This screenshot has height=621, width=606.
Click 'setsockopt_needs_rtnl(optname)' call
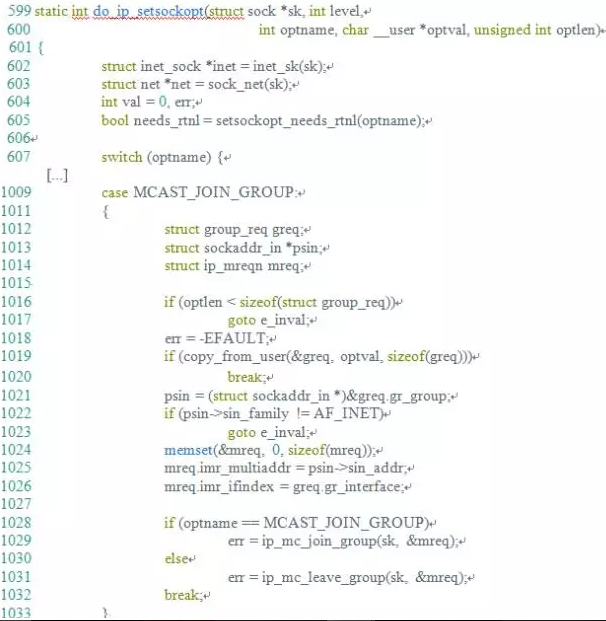coord(319,120)
